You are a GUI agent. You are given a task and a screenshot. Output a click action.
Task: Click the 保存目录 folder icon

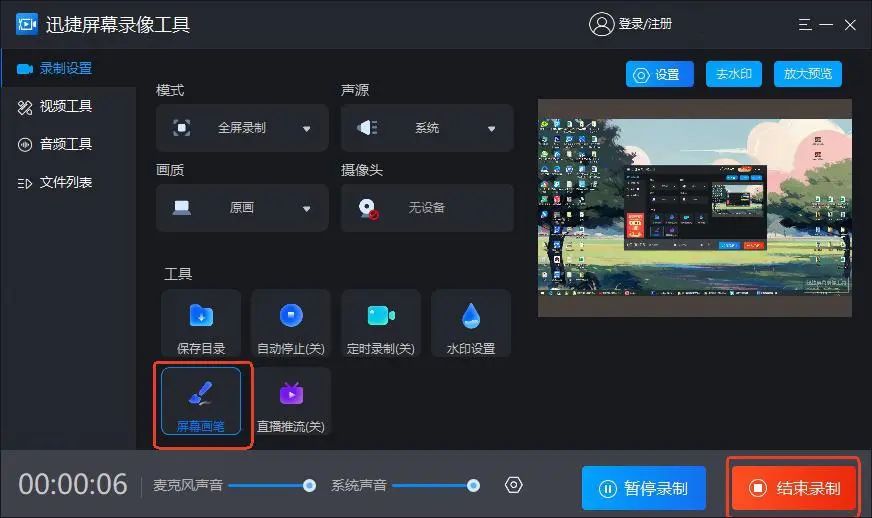[201, 315]
